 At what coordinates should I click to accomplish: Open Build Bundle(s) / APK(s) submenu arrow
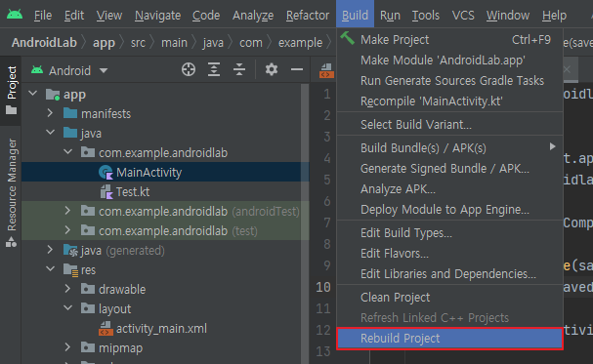tap(553, 146)
